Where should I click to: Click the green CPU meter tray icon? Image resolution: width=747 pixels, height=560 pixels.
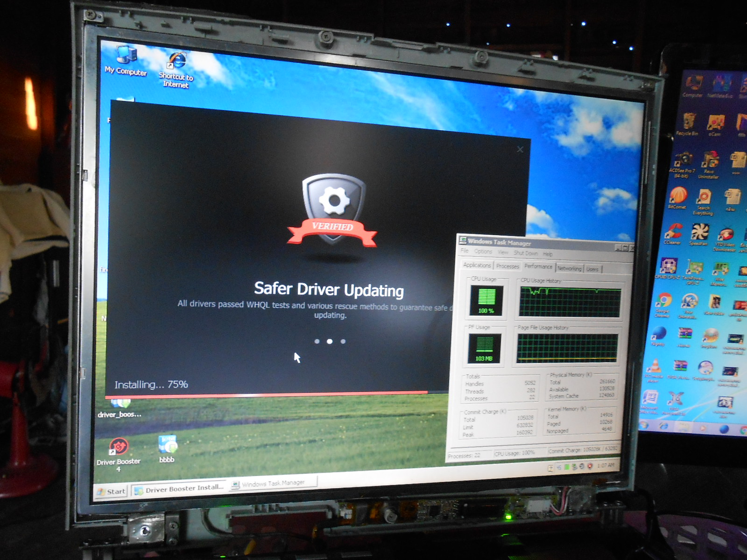tap(567, 467)
